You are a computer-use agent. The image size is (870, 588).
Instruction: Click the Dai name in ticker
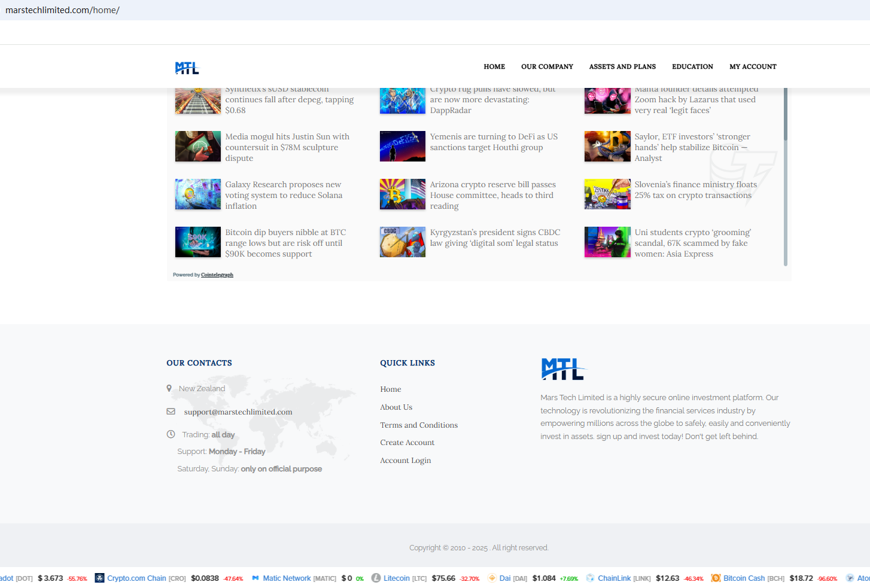505,578
